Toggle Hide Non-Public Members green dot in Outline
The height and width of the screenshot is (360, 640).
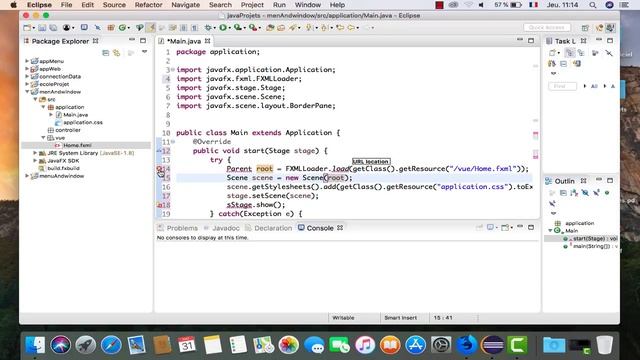tap(607, 193)
